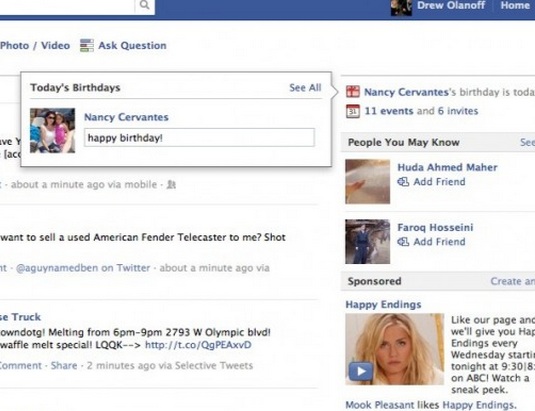
Task: Select the Photo / Video option
Action: coord(35,46)
